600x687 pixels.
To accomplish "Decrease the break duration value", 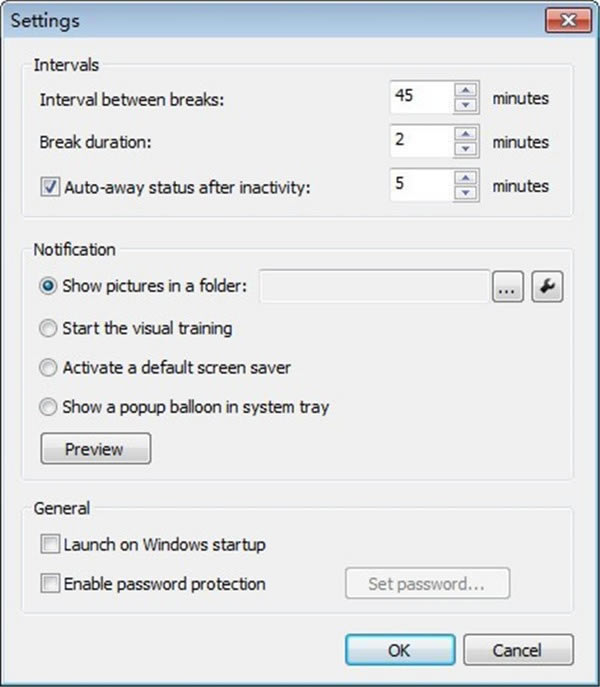I will (x=466, y=149).
